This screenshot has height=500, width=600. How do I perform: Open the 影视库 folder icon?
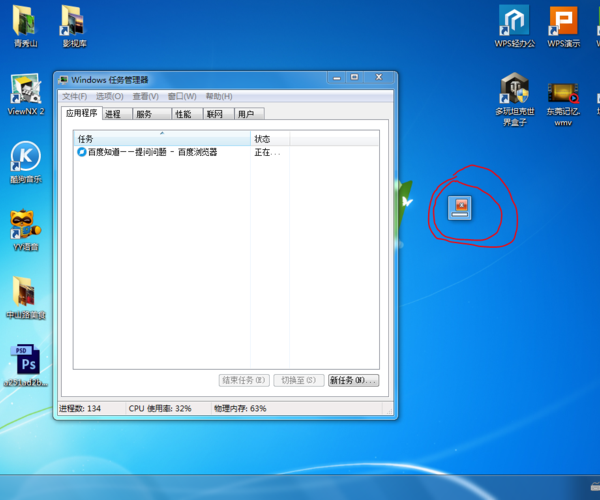click(x=74, y=23)
